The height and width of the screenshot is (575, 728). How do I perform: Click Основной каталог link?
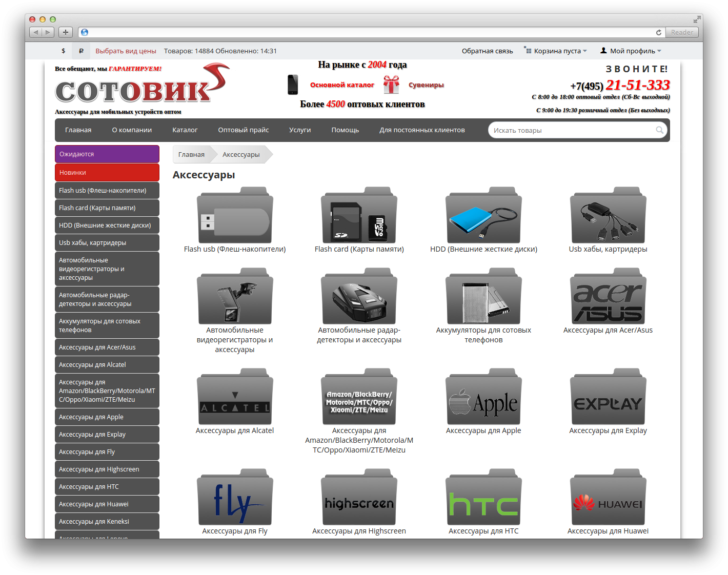342,85
